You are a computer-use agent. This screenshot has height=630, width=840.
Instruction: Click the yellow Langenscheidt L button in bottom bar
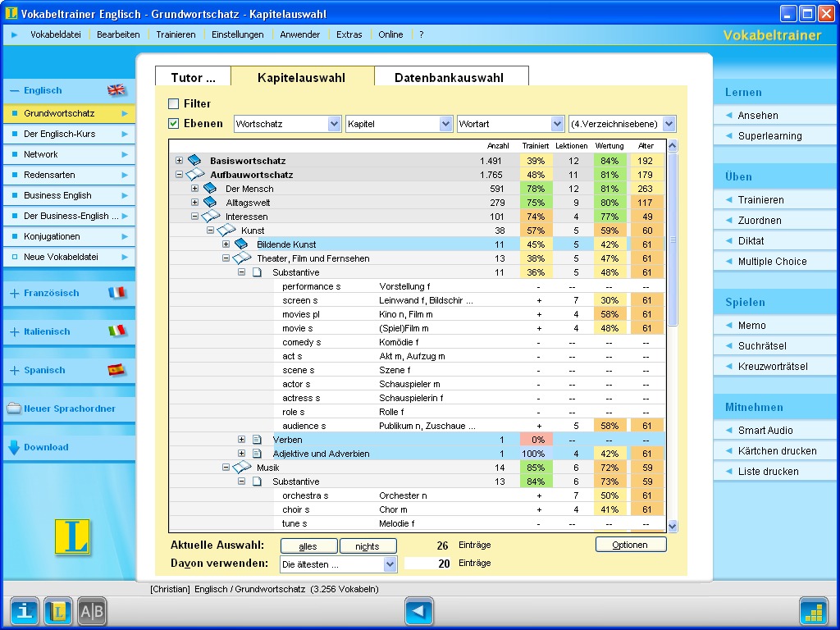pyautogui.click(x=58, y=611)
